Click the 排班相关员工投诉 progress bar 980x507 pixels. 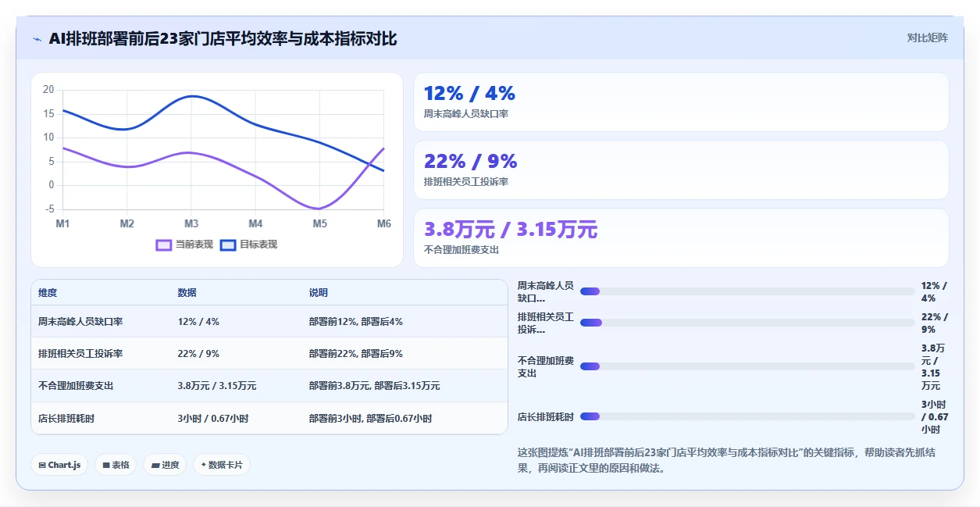click(x=747, y=323)
